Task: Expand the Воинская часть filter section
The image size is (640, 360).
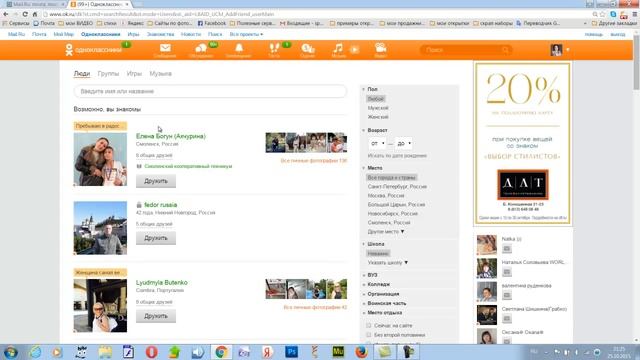Action: click(x=386, y=303)
